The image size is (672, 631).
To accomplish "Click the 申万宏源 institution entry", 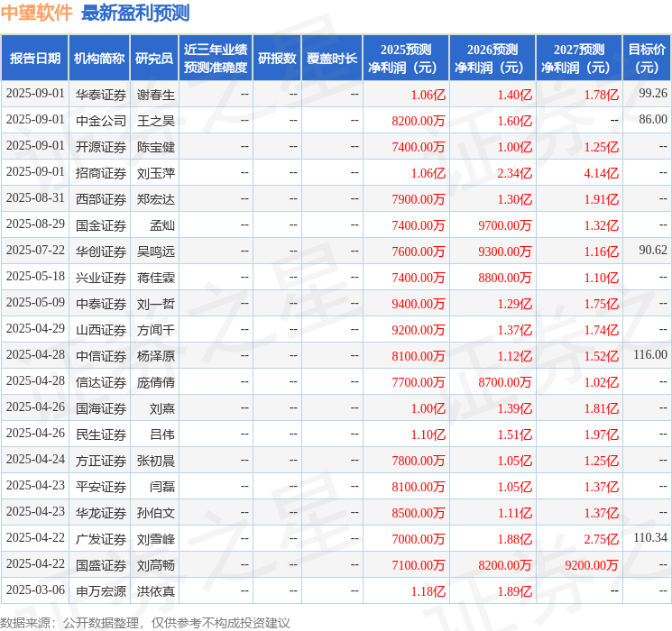I will [100, 591].
